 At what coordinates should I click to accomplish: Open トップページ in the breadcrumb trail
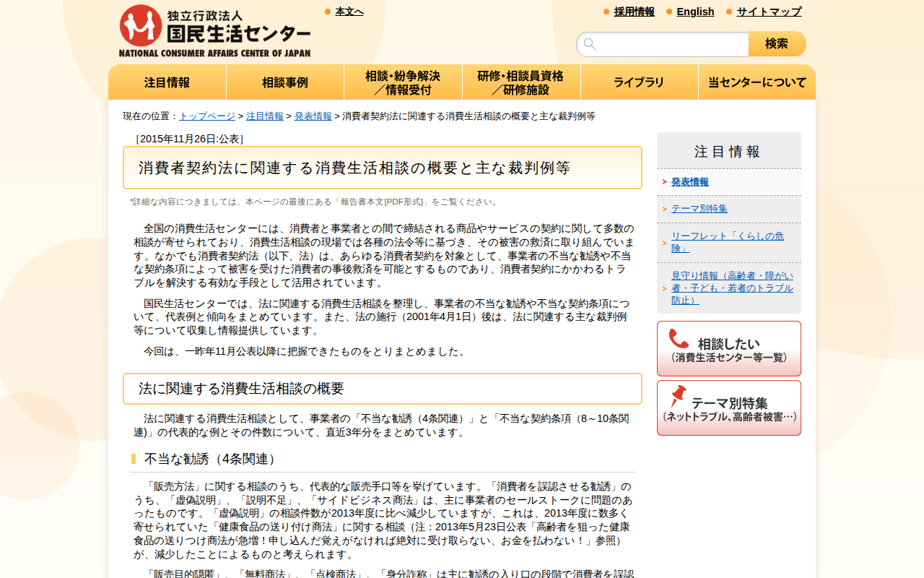coord(206,115)
